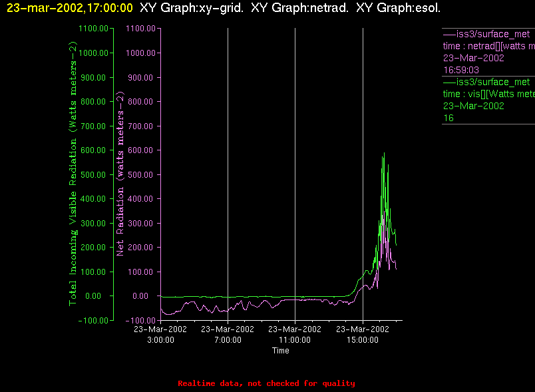Click the title text XY Graph:esol.
535x392 pixels.
pos(398,8)
